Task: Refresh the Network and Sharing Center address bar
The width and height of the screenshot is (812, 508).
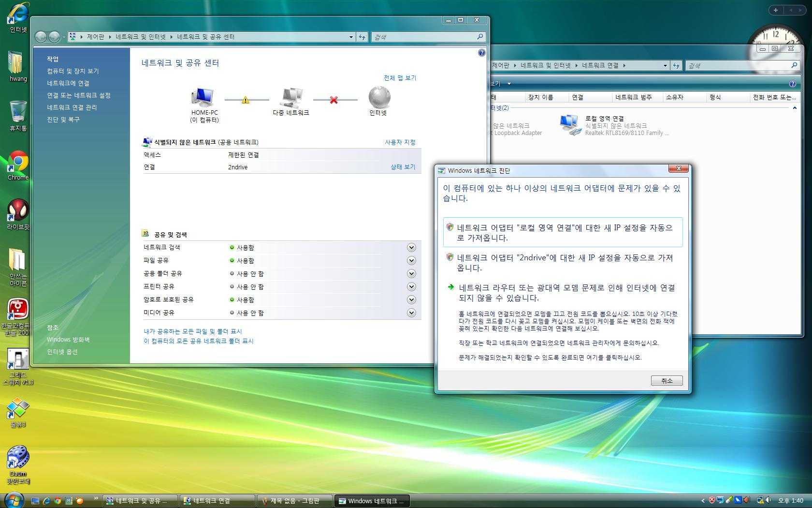Action: point(362,37)
